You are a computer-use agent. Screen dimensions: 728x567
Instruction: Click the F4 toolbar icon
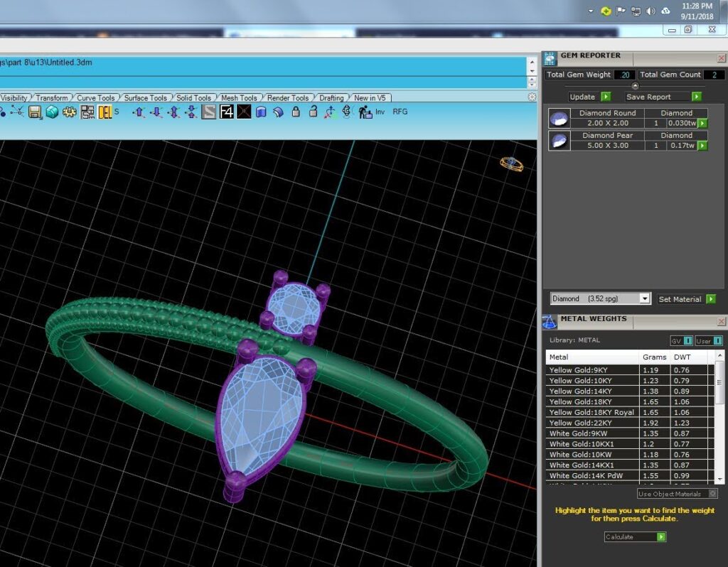coord(227,112)
